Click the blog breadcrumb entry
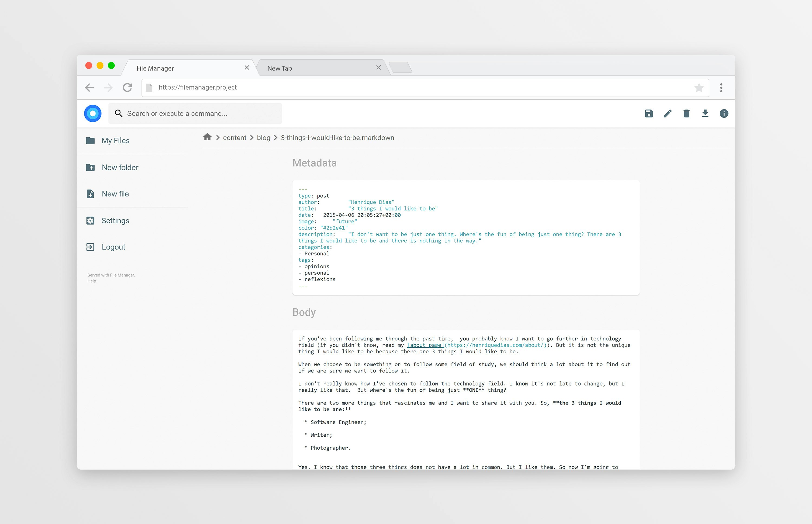Viewport: 812px width, 524px height. pos(264,137)
